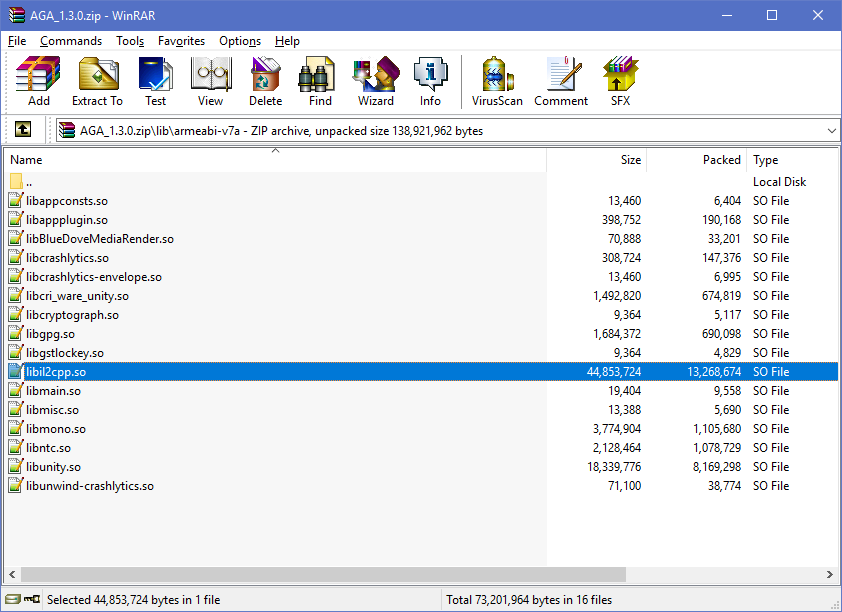Go up one folder level

coord(23,129)
